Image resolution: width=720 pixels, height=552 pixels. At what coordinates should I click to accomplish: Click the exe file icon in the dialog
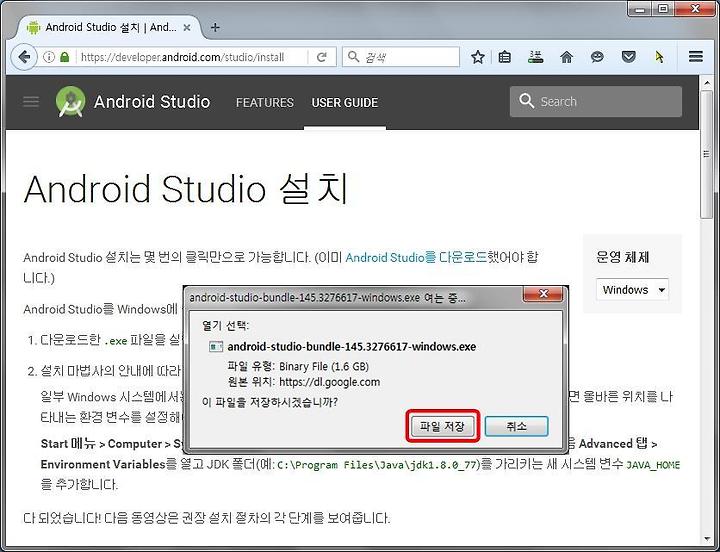[216, 347]
